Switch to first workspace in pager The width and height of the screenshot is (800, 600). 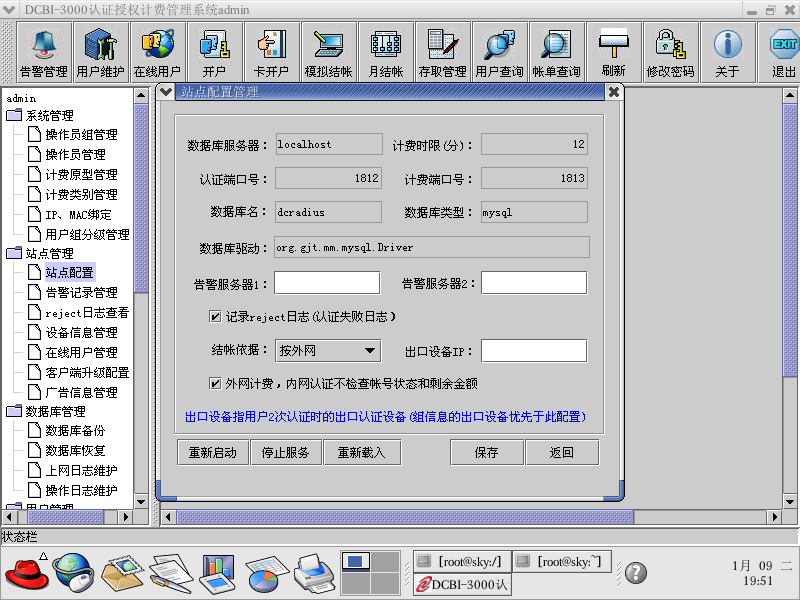pyautogui.click(x=356, y=561)
